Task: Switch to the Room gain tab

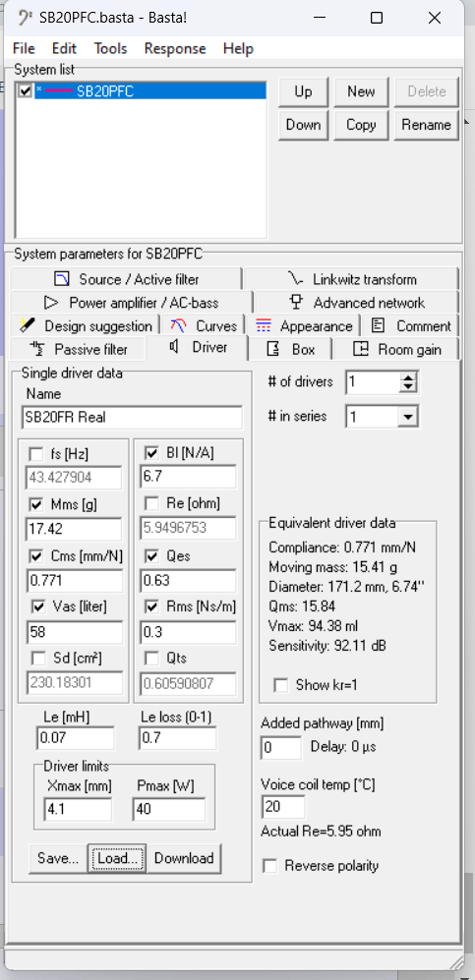Action: point(396,349)
